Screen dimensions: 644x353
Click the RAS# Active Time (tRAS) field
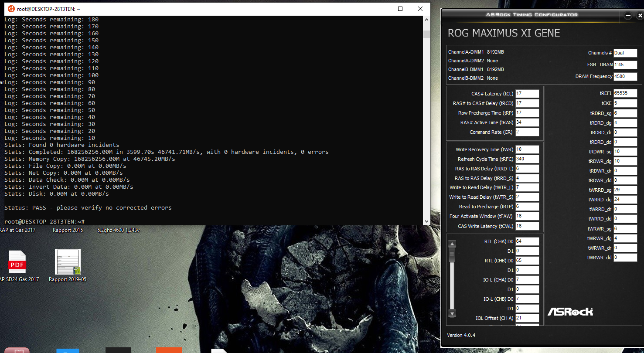[527, 122]
